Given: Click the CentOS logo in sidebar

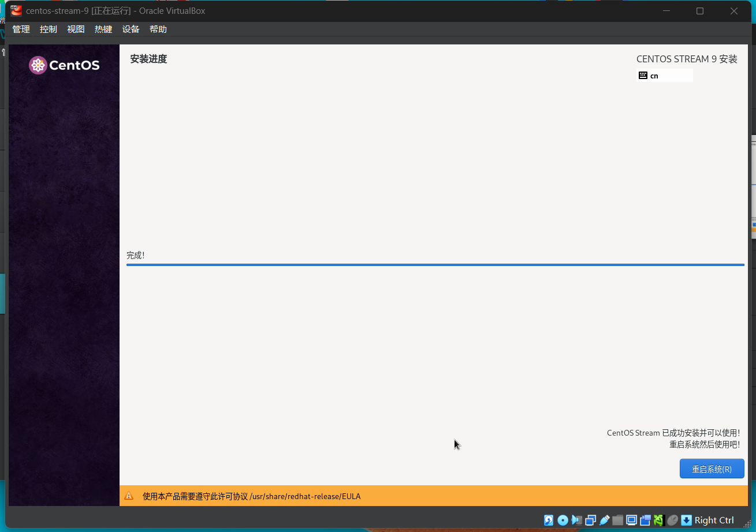Looking at the screenshot, I should pyautogui.click(x=64, y=65).
